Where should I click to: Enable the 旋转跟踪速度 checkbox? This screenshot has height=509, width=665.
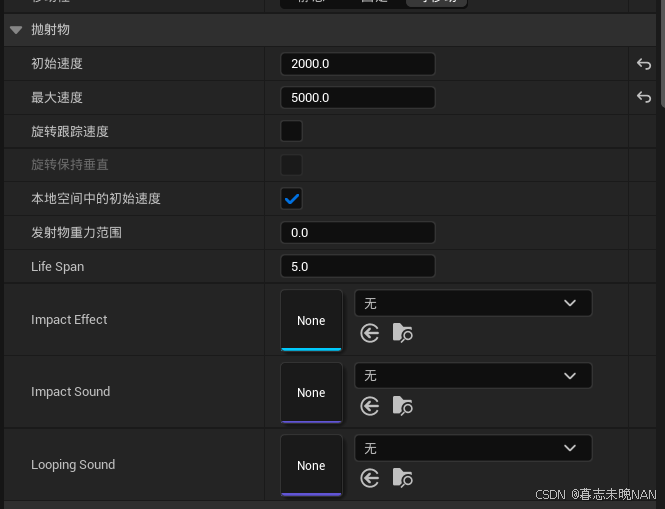tap(291, 131)
